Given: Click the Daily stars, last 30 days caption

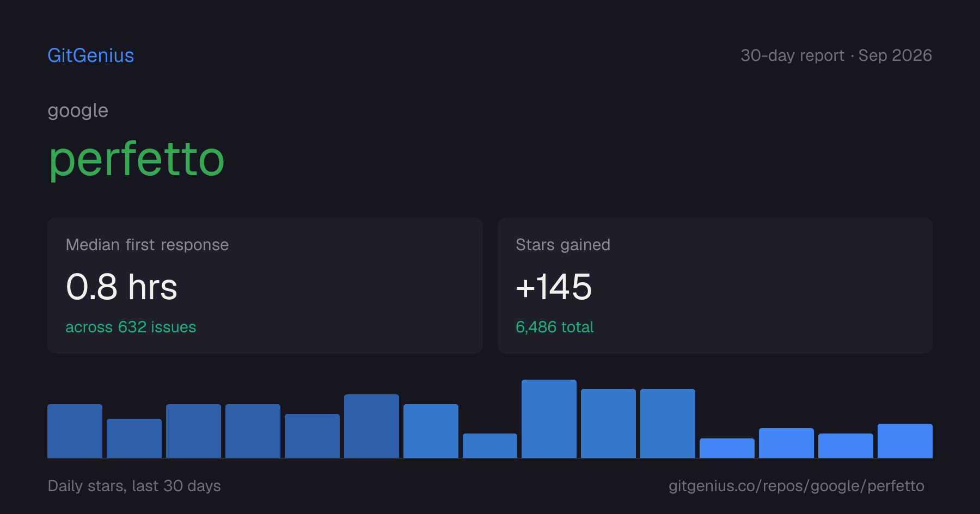Looking at the screenshot, I should 134,486.
